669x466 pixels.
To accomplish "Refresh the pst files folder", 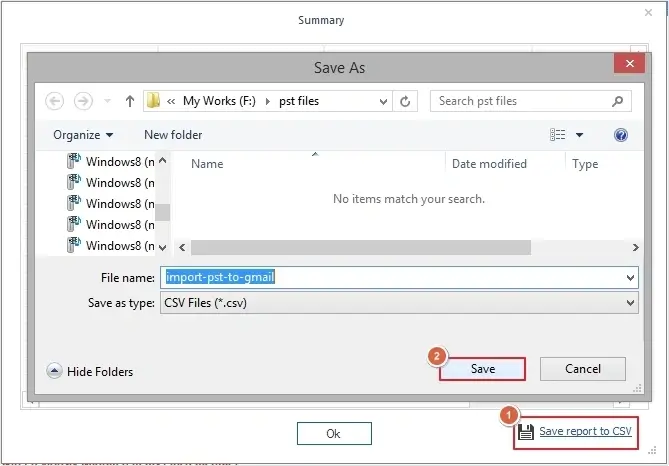I will click(x=405, y=101).
